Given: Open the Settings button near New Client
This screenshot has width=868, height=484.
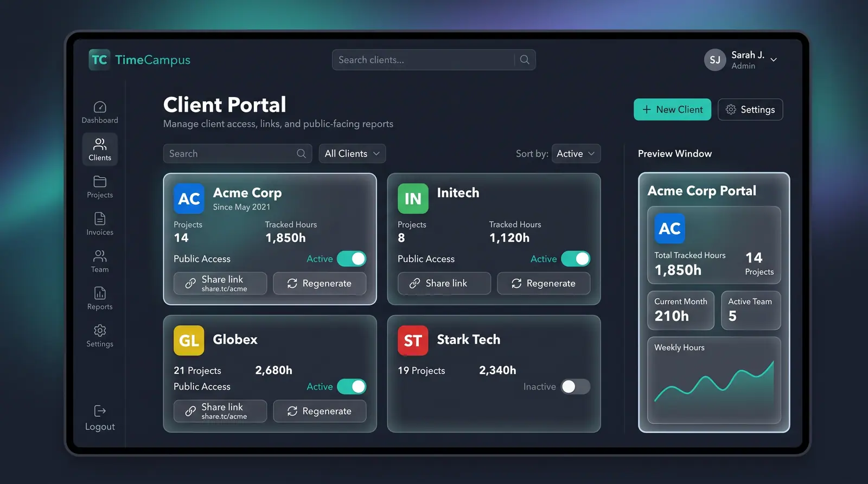Looking at the screenshot, I should (750, 109).
